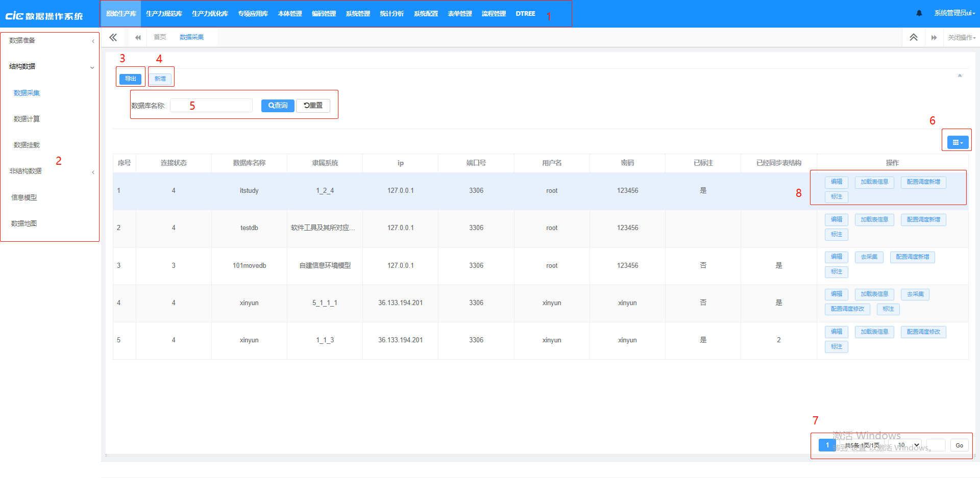Click the tab scroll-right forward icon
Screen dimensions: 980x478
pyautogui.click(x=934, y=37)
